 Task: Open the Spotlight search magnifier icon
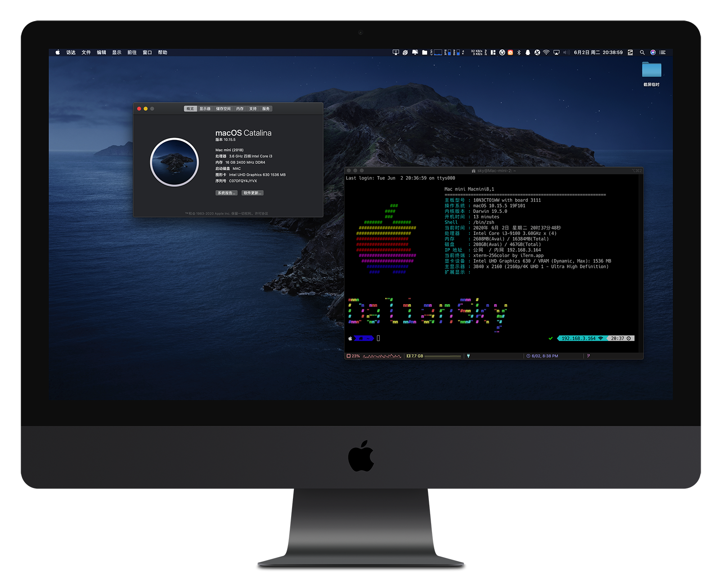point(642,53)
